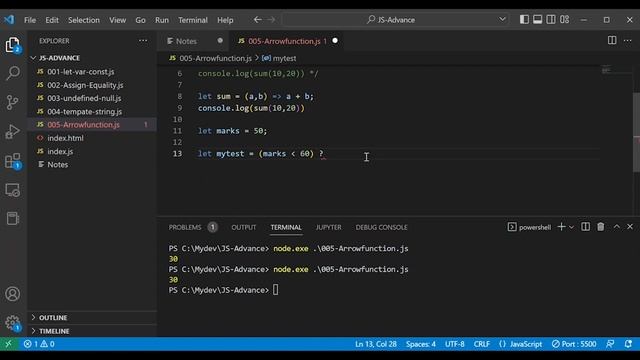
Task: Open the Go menu
Action: 140,20
